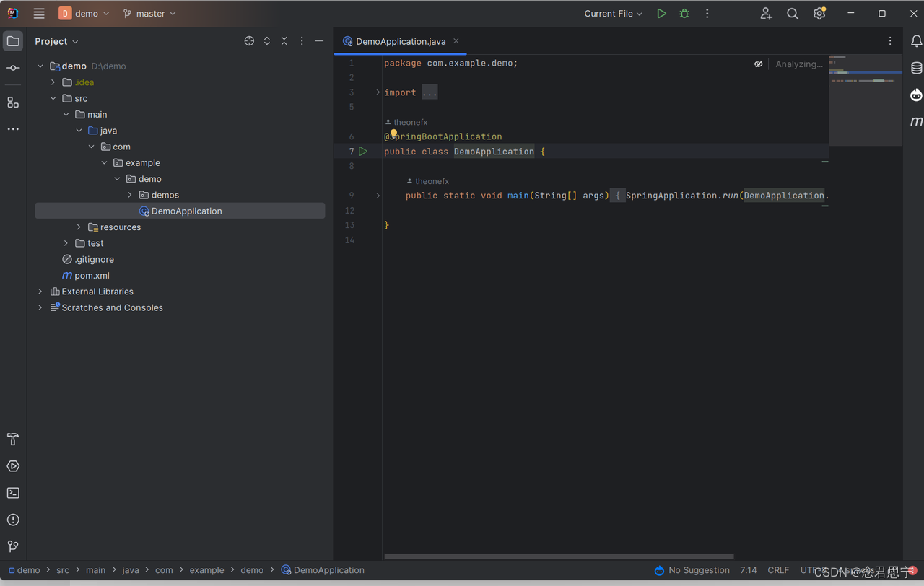Open the Terminal tool window
924x586 pixels.
pyautogui.click(x=13, y=493)
